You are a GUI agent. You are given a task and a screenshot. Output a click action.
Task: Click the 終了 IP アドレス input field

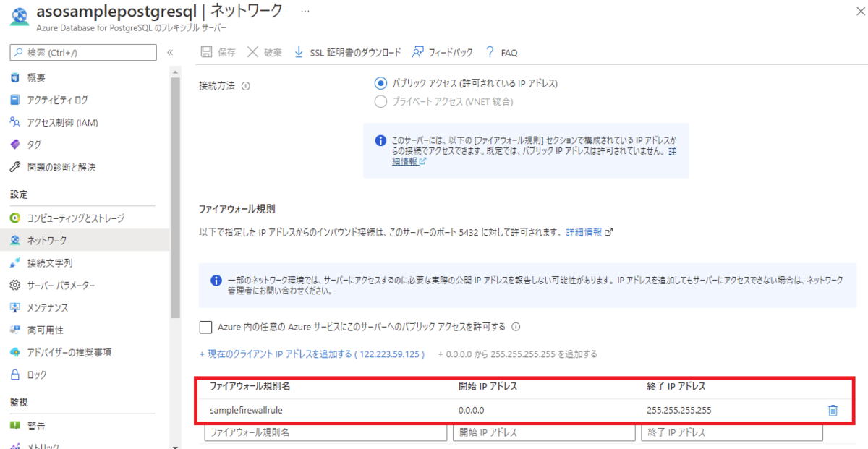pos(732,433)
